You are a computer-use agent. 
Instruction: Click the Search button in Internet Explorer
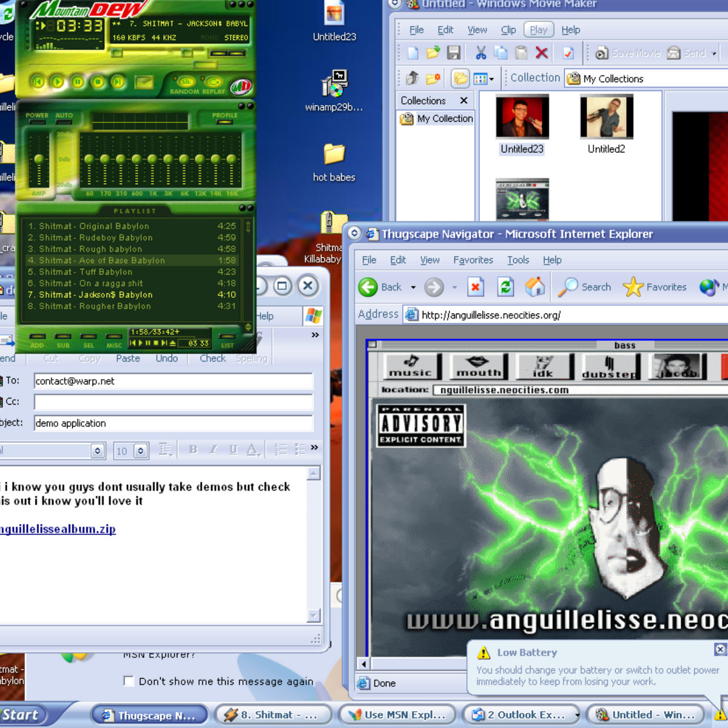click(585, 287)
